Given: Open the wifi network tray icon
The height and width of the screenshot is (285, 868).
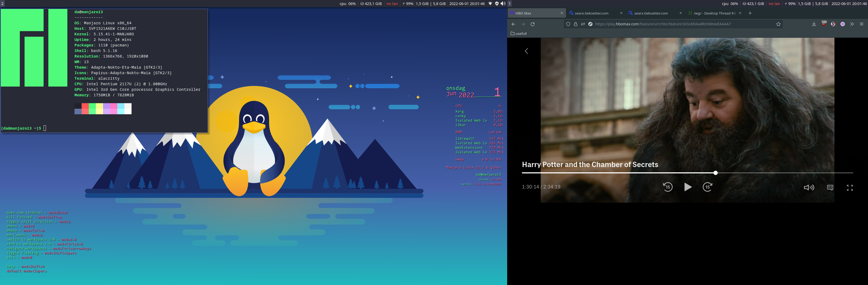Looking at the screenshot, I should click(x=490, y=4).
